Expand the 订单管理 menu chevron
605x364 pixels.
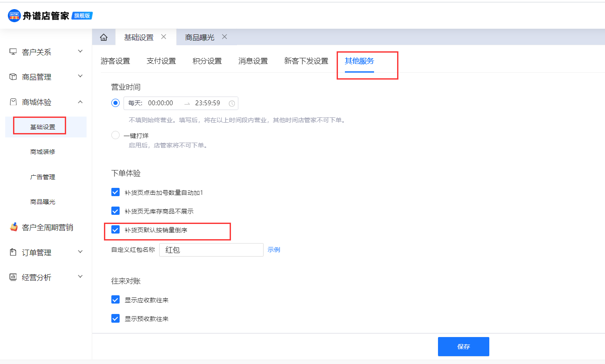tap(80, 252)
